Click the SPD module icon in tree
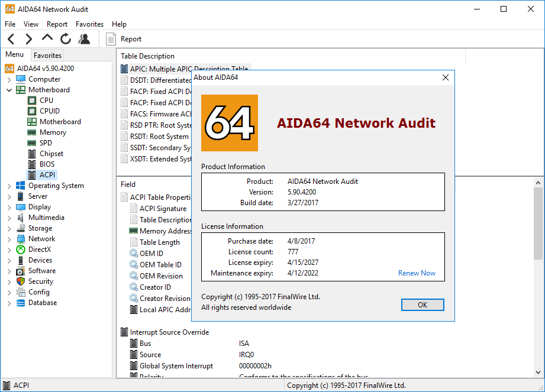545x392 pixels. (31, 143)
